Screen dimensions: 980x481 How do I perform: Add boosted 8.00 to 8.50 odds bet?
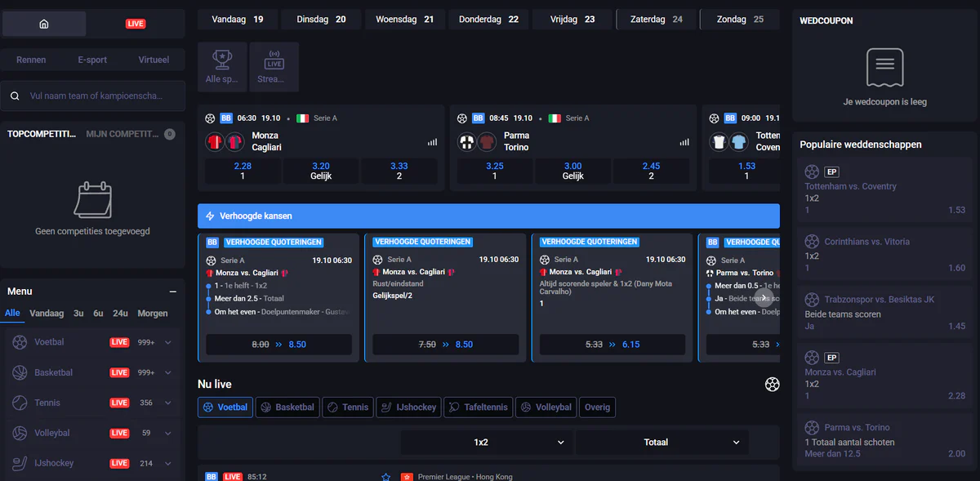click(278, 345)
